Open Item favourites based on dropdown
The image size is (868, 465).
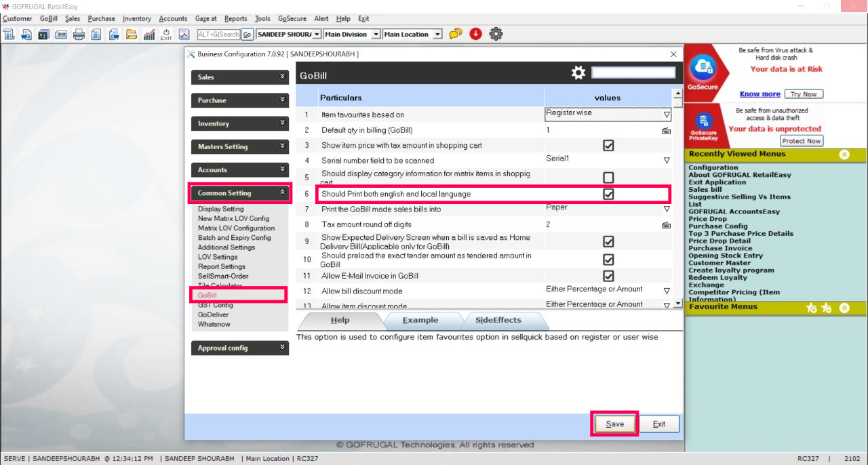click(667, 115)
